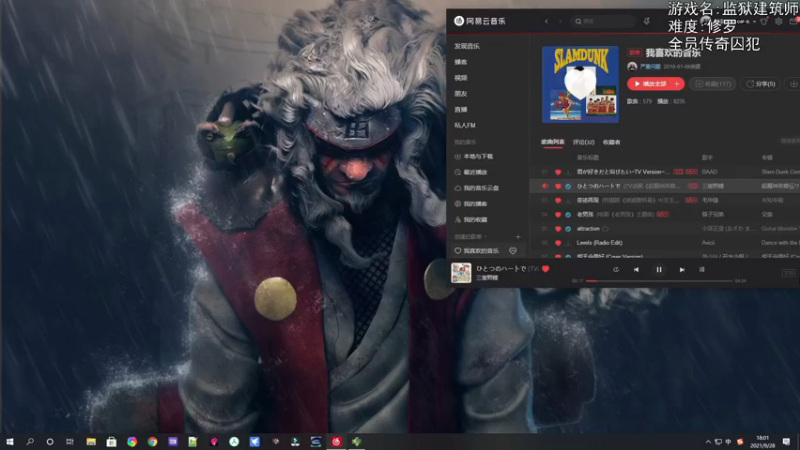
Task: Open the skin (shirt) icon in title bar
Action: click(x=764, y=21)
